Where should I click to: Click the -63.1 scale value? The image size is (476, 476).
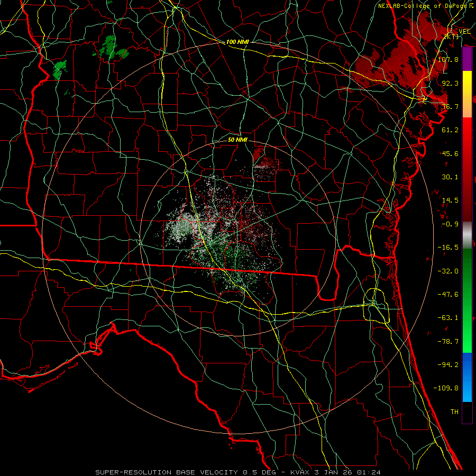point(448,318)
